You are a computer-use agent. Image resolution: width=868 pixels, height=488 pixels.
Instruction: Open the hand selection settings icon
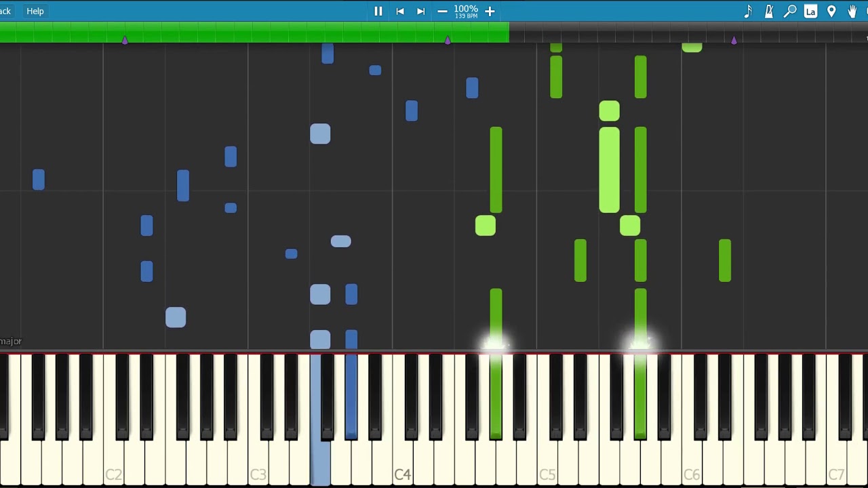tap(852, 12)
